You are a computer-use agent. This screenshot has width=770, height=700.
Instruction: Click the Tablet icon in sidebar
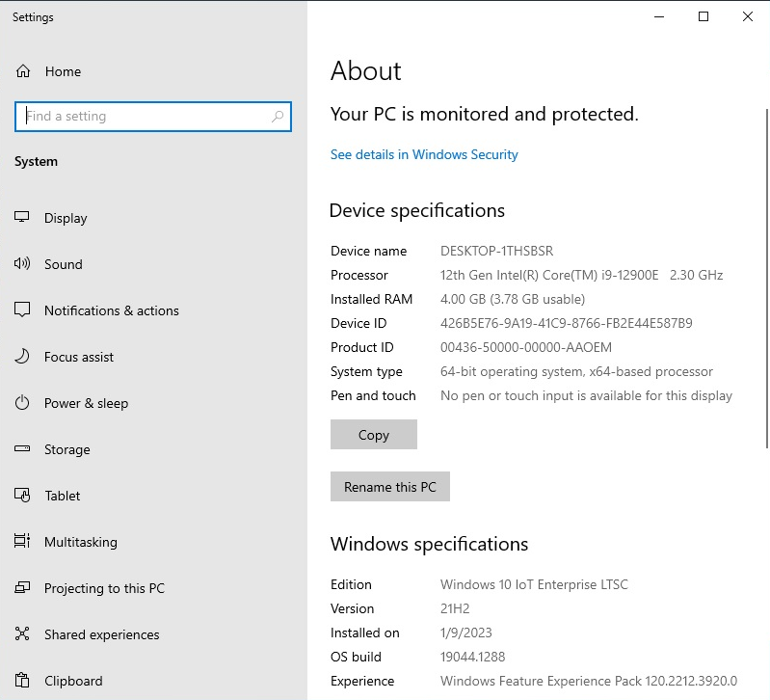22,496
